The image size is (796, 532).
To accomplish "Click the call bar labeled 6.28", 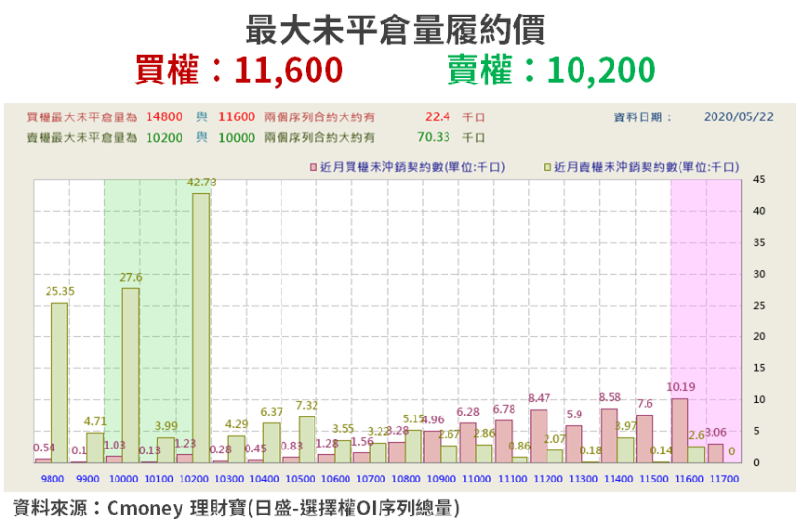I will 468,443.
